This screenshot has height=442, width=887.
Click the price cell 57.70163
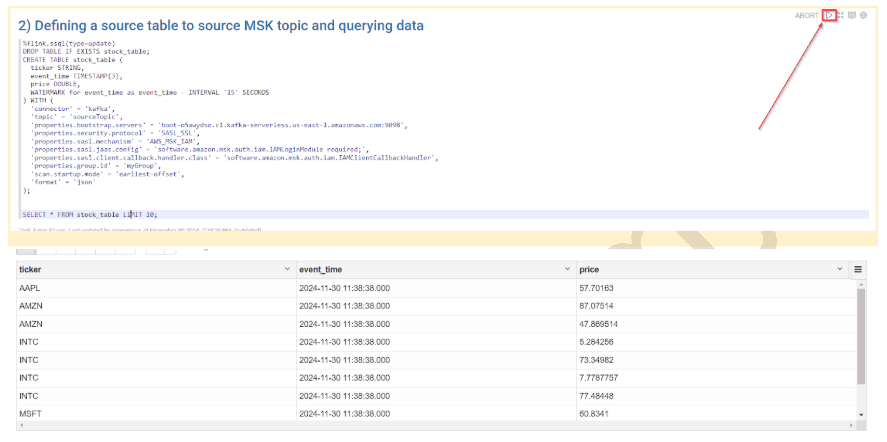click(x=597, y=288)
